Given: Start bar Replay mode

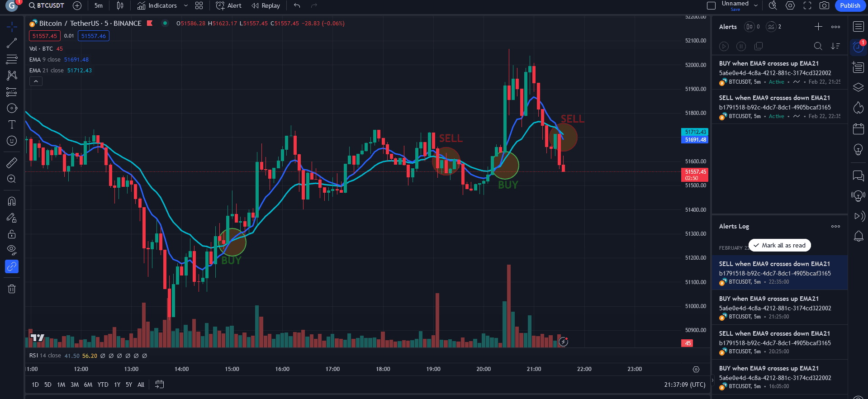Looking at the screenshot, I should pyautogui.click(x=266, y=6).
